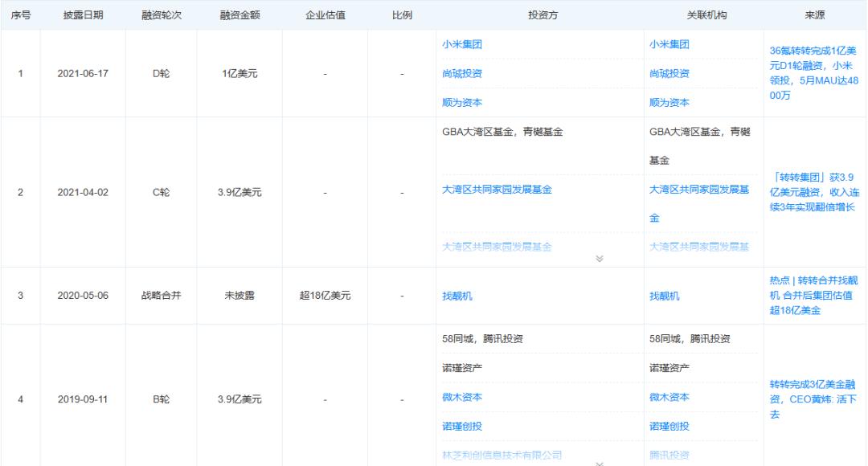Click the 企业估值 column header
Viewport: 868px width, 466px height.
pyautogui.click(x=325, y=15)
